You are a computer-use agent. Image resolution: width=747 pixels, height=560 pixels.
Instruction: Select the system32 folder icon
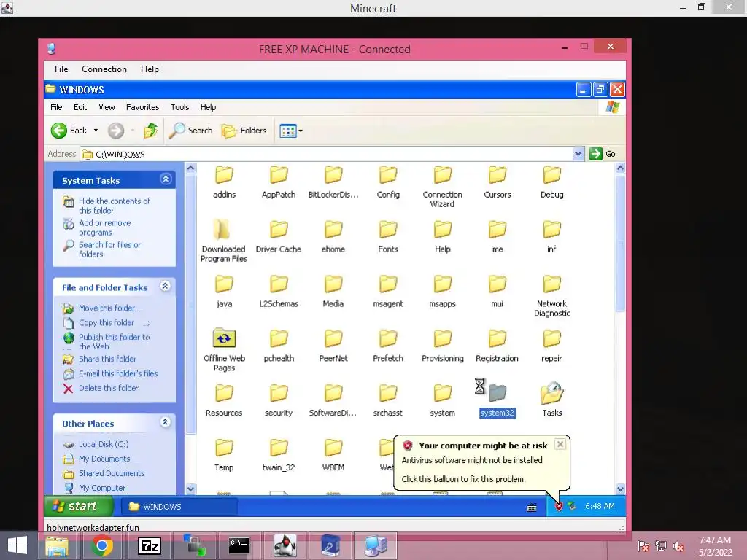(497, 393)
